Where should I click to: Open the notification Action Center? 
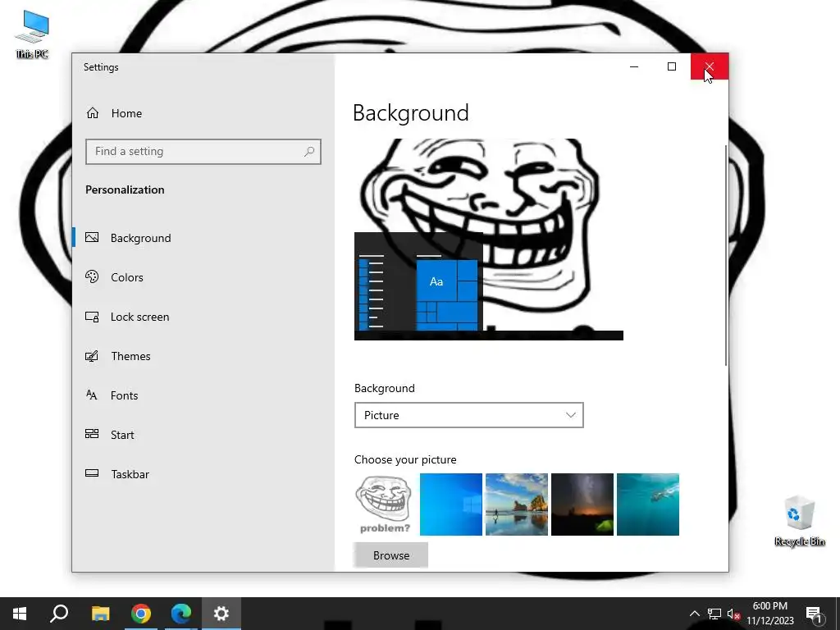814,614
